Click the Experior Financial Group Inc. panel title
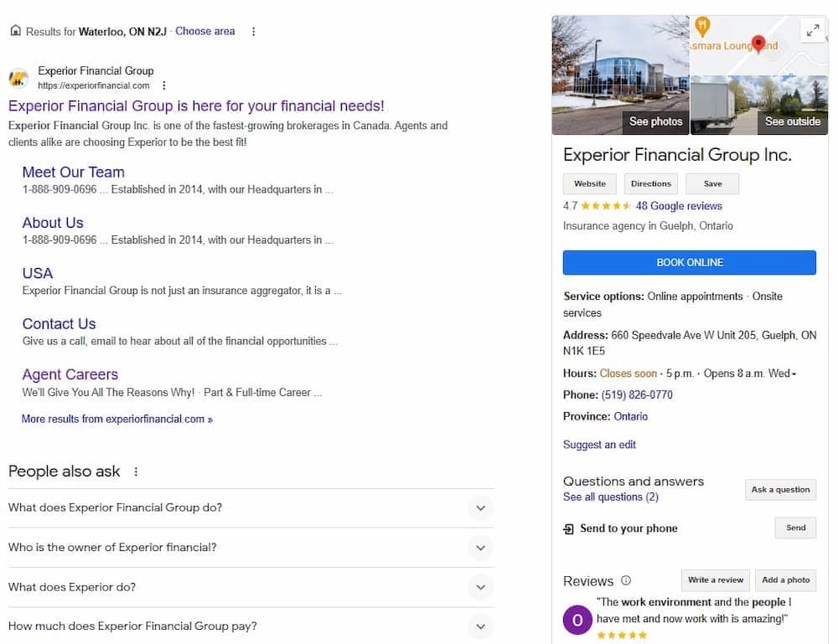The width and height of the screenshot is (838, 644). (677, 155)
